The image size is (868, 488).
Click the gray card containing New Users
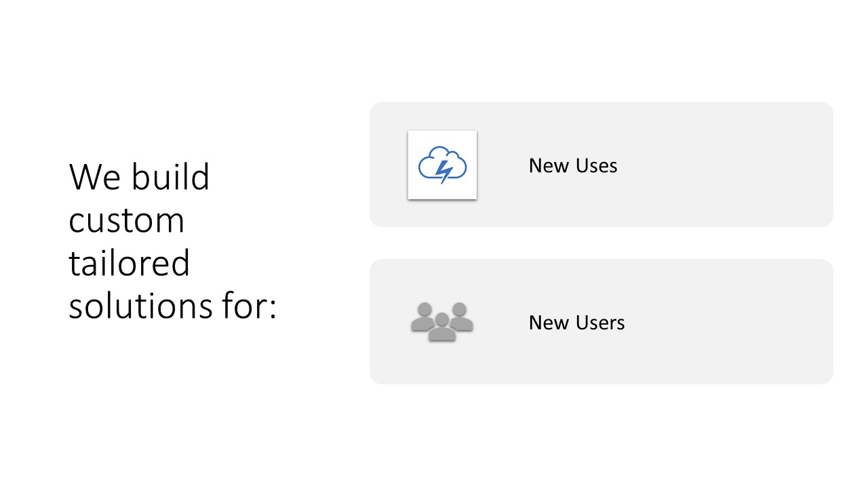601,321
